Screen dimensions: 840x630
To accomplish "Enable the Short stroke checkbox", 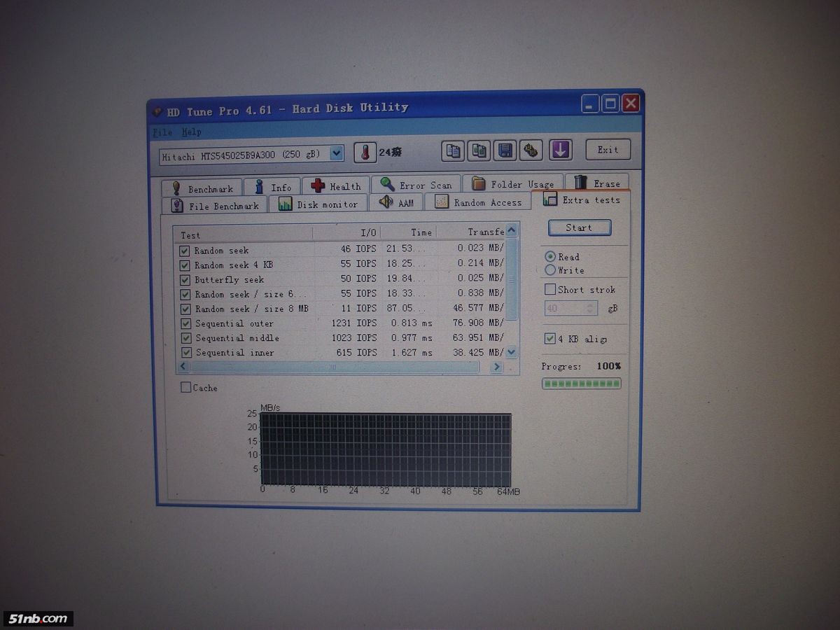I will click(550, 289).
